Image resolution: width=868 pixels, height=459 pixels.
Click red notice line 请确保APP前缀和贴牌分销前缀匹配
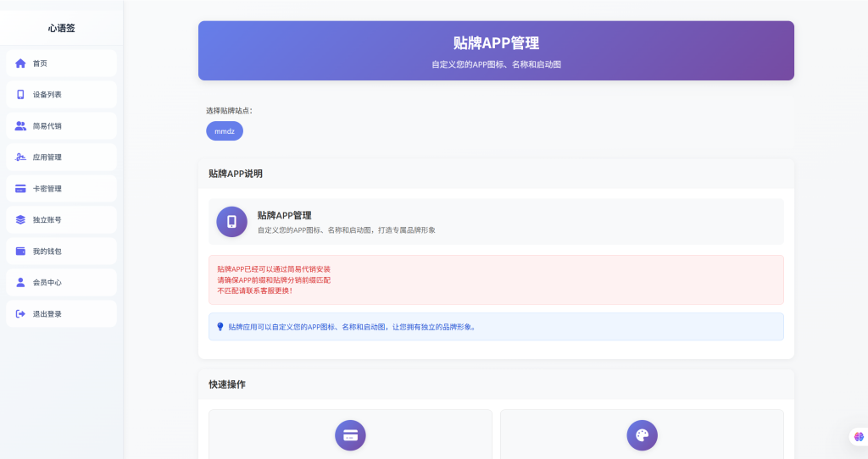pyautogui.click(x=274, y=279)
